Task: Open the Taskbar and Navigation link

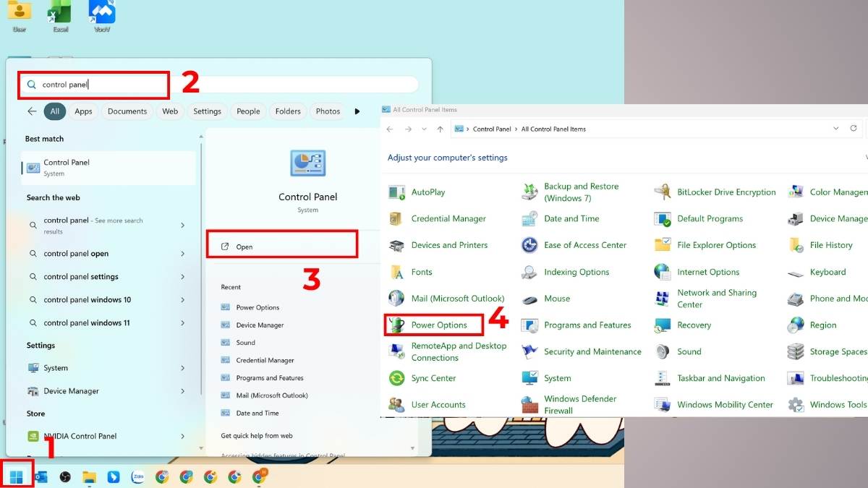Action: click(721, 378)
